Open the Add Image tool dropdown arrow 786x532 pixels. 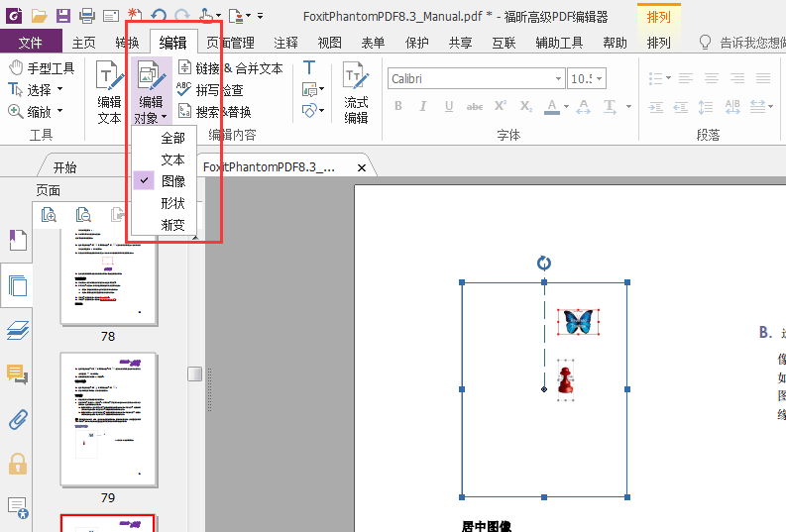tap(321, 89)
